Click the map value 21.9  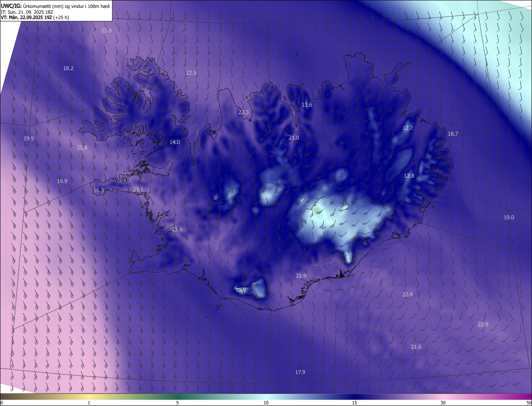pos(301,276)
